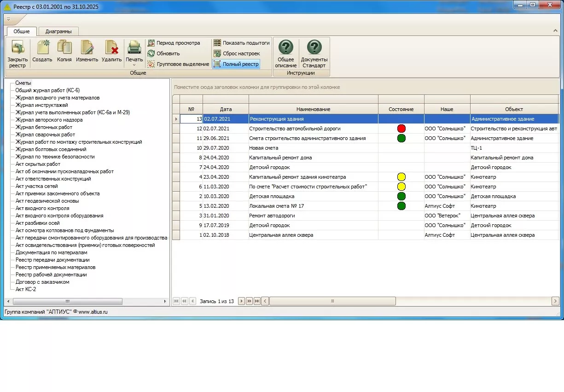Delete the record using the Удалить icon

pos(111,48)
